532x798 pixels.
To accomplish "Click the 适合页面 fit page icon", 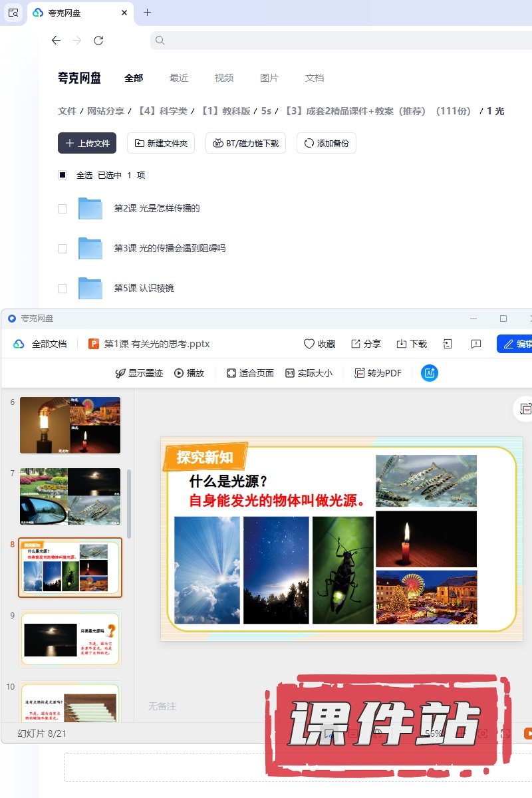I will pyautogui.click(x=231, y=373).
